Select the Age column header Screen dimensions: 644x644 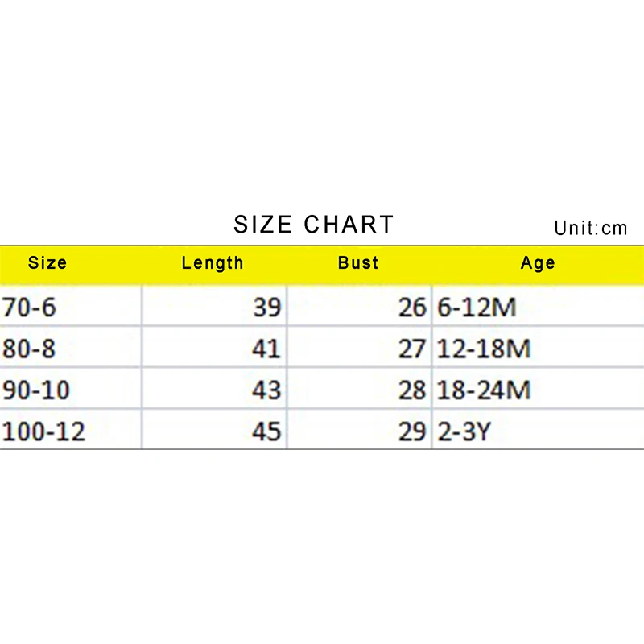point(538,262)
